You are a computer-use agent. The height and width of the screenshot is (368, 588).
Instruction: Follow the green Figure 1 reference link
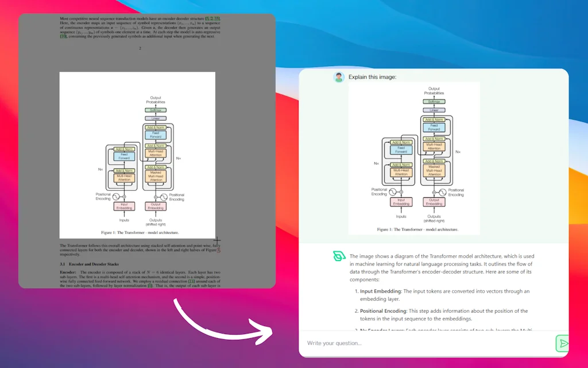pos(219,250)
